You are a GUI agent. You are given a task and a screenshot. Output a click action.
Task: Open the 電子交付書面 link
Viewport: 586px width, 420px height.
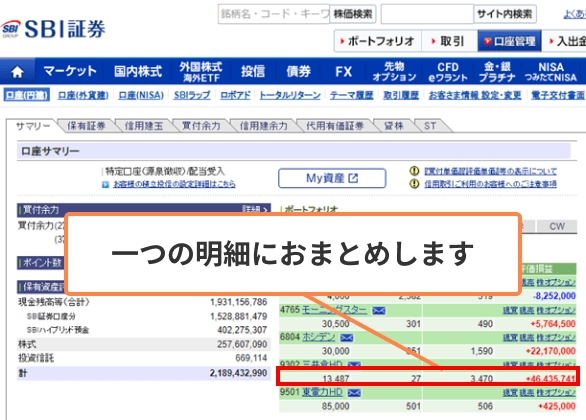click(x=558, y=95)
